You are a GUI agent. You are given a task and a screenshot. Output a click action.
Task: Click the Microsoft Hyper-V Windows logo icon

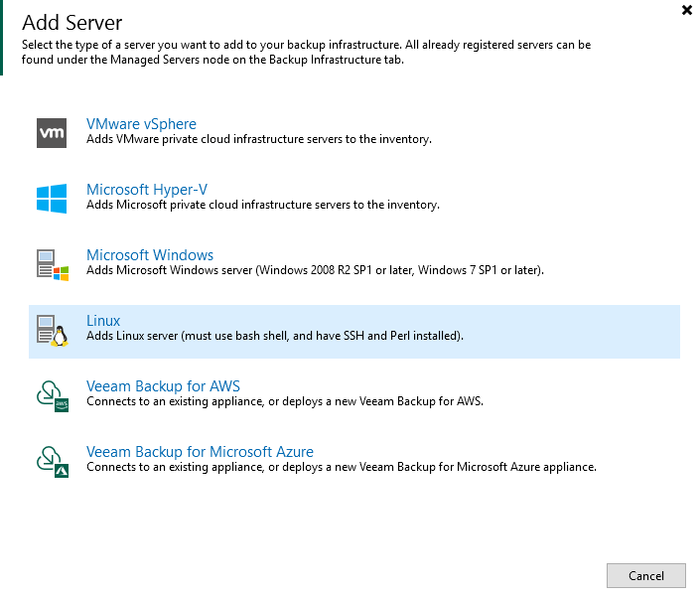pyautogui.click(x=52, y=199)
